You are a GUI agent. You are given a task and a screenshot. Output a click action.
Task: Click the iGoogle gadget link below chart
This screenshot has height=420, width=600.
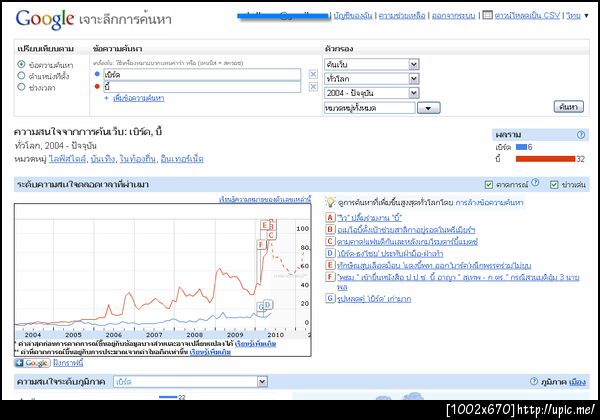click(x=68, y=363)
